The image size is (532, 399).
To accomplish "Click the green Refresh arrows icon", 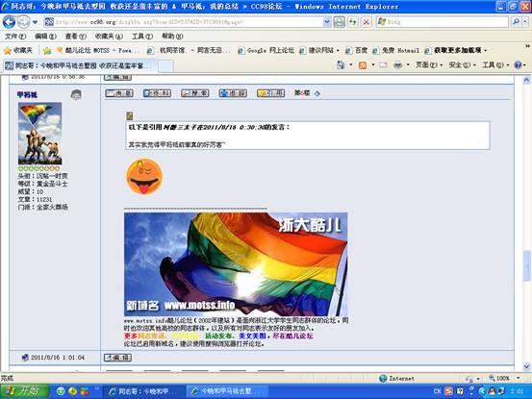I will coord(353,22).
